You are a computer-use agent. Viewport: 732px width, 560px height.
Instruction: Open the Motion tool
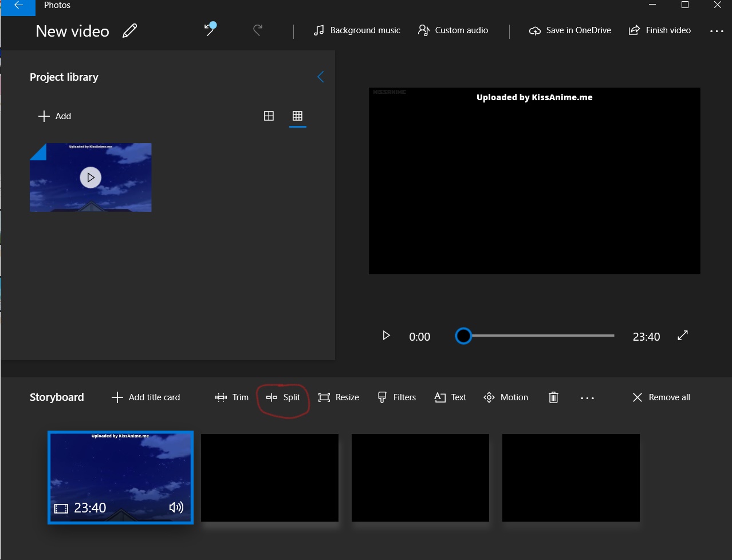(506, 397)
